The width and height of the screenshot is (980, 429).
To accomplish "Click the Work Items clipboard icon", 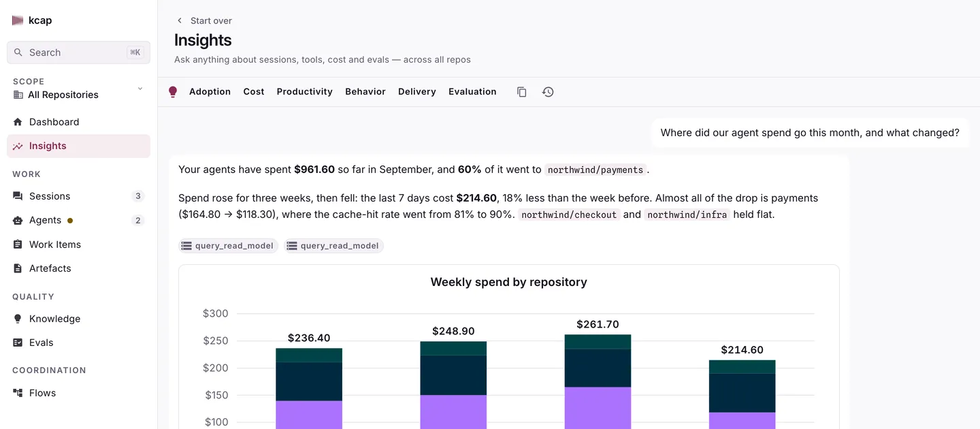I will pos(18,244).
